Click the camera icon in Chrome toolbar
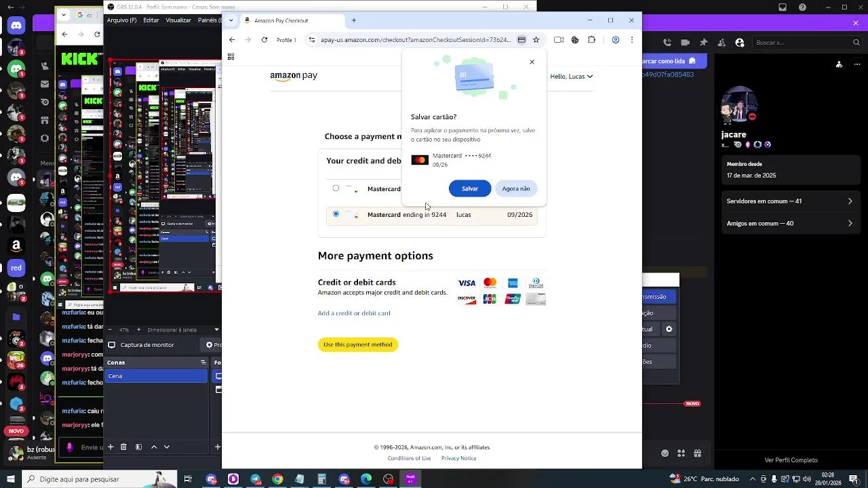 coord(559,40)
